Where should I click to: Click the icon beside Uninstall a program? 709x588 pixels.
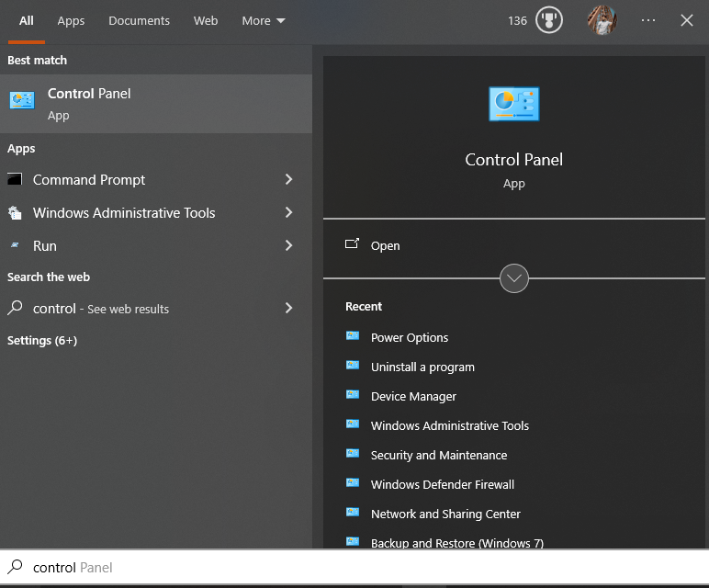(353, 365)
